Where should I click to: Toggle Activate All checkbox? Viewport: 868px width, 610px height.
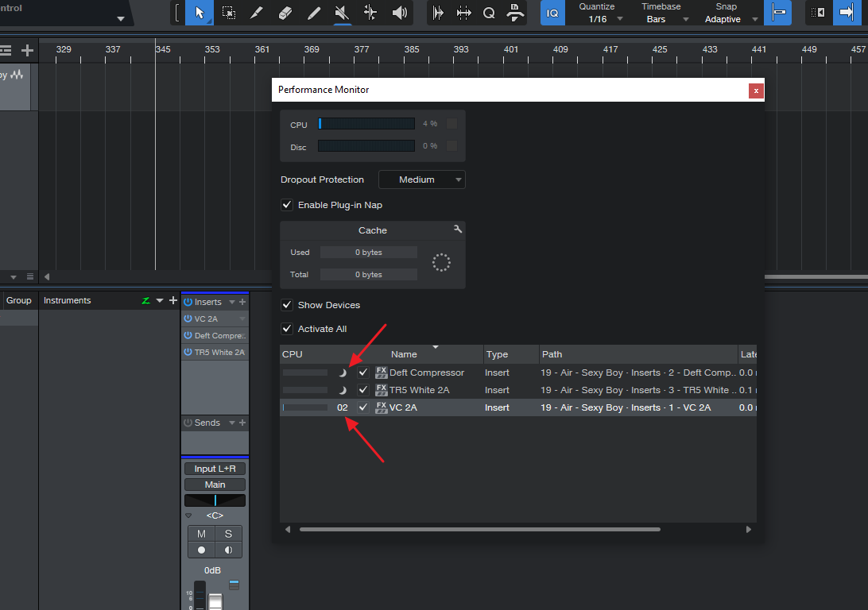(x=287, y=329)
